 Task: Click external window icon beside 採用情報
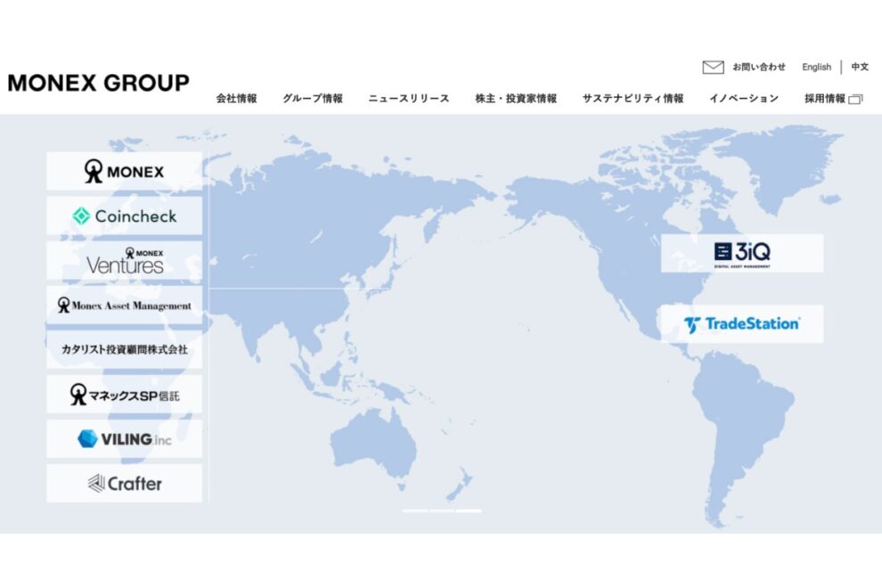[x=855, y=99]
